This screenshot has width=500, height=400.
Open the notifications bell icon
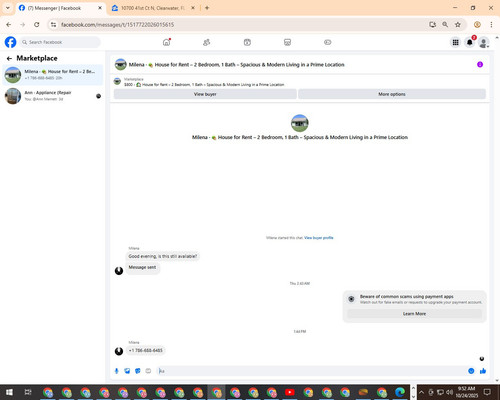point(470,42)
